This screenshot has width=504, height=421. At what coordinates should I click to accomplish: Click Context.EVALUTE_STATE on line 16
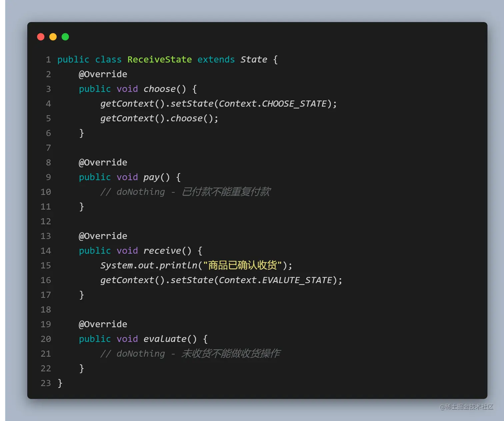pos(275,280)
